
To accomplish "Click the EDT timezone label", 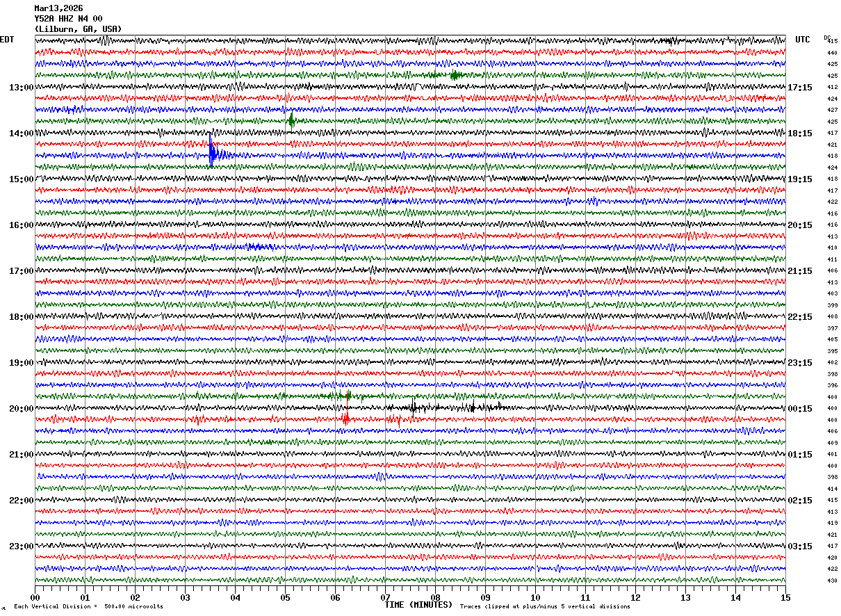I will [7, 40].
